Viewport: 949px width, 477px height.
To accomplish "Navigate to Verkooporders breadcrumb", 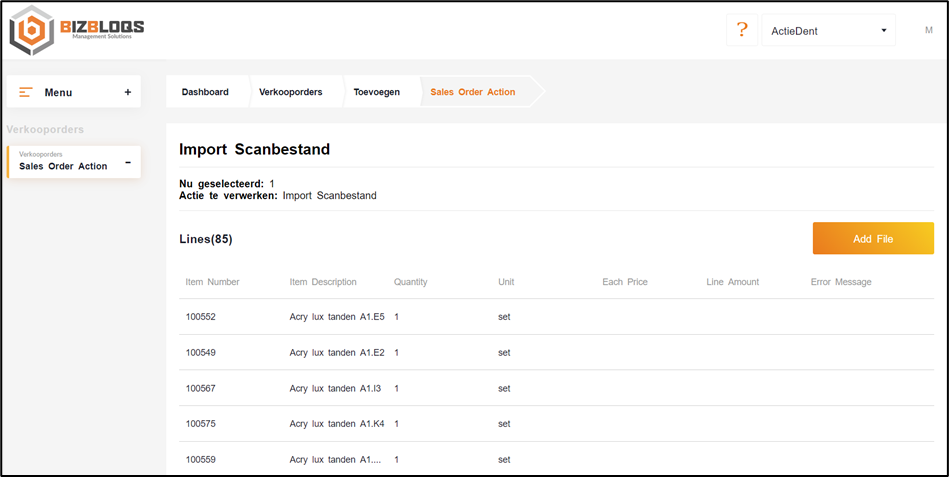I will [x=290, y=92].
